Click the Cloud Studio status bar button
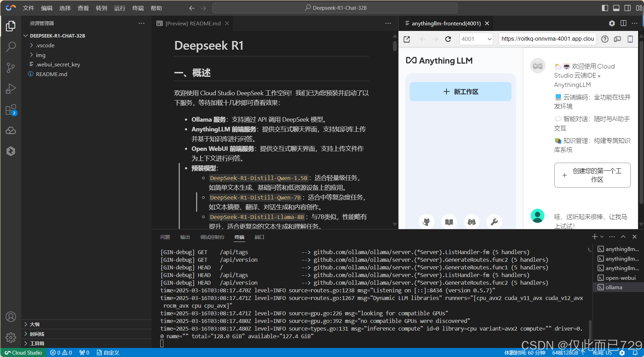The width and height of the screenshot is (644, 357). click(x=24, y=352)
